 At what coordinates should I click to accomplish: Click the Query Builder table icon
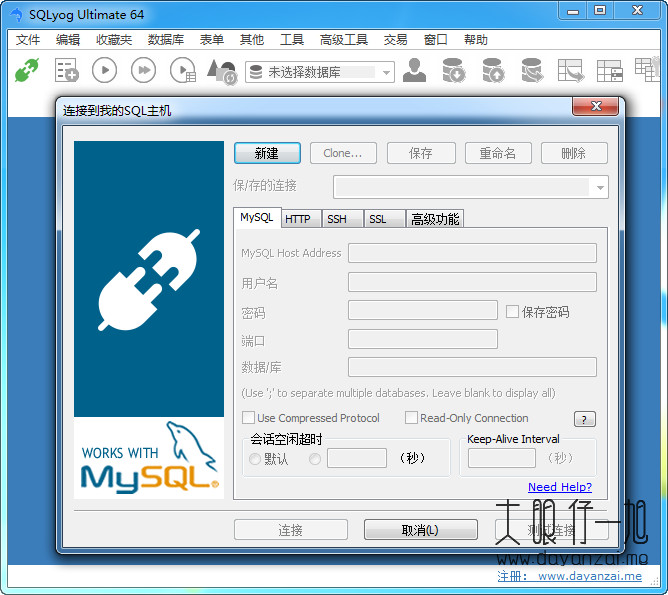pos(610,70)
